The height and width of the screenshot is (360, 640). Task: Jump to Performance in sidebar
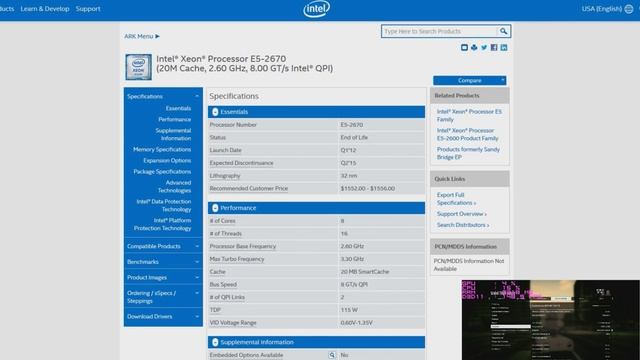click(x=175, y=120)
